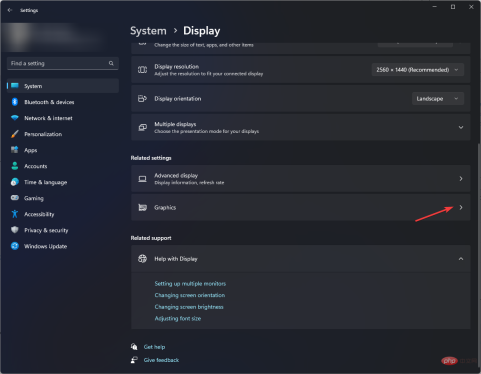Screen dimensions: 481x374
Task: Open Changing screen brightness link
Action: coord(189,307)
